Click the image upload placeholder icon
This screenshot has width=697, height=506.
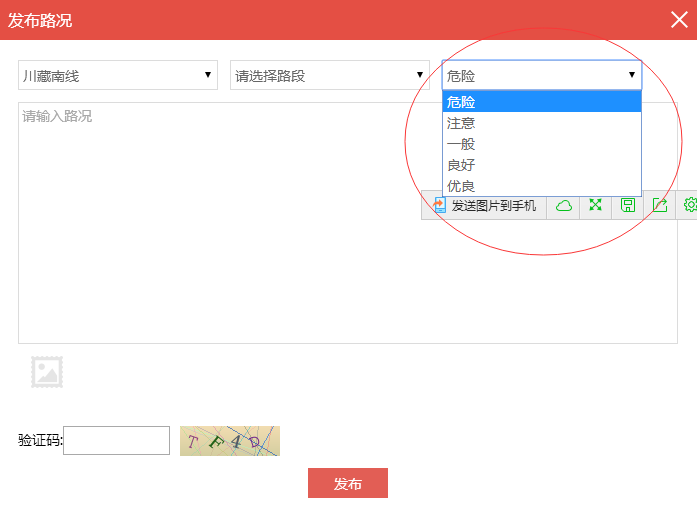[x=47, y=372]
